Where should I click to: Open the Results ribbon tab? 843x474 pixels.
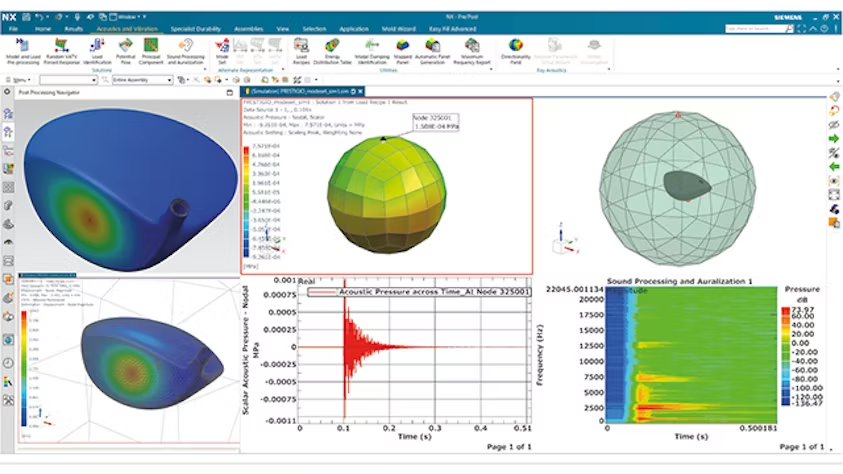[x=73, y=30]
